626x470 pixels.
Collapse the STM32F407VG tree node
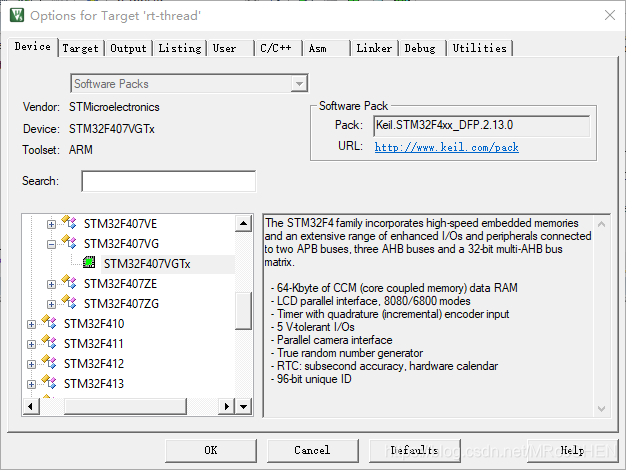coord(51,244)
